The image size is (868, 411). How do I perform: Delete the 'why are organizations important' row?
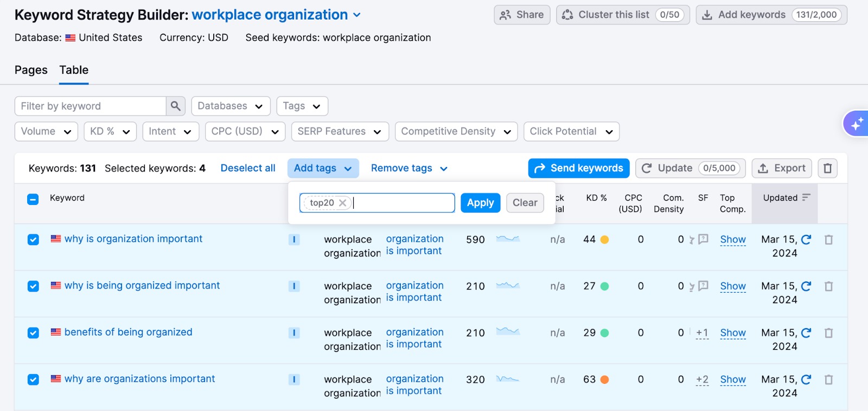coord(828,380)
